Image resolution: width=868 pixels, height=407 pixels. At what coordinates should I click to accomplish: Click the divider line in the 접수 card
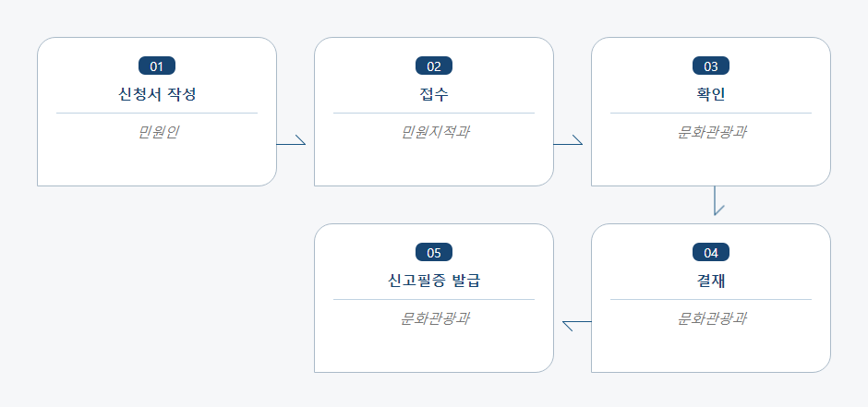434,113
